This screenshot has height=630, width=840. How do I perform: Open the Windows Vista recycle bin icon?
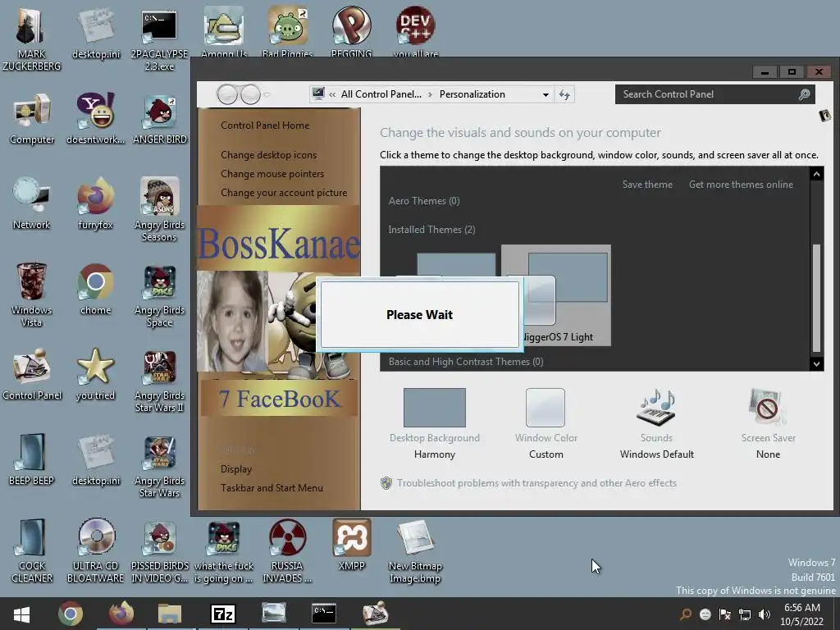[32, 295]
